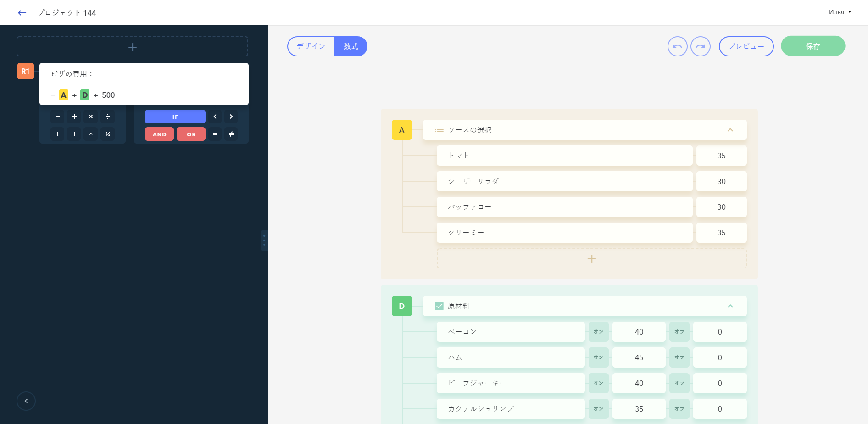Image resolution: width=868 pixels, height=424 pixels.
Task: Insert the not-equal operator
Action: coord(231,134)
